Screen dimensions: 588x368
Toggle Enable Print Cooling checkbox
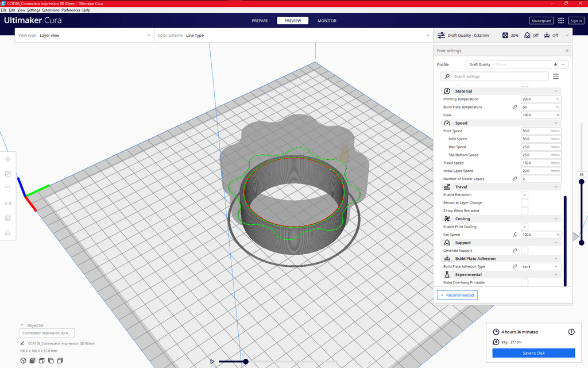click(x=525, y=227)
